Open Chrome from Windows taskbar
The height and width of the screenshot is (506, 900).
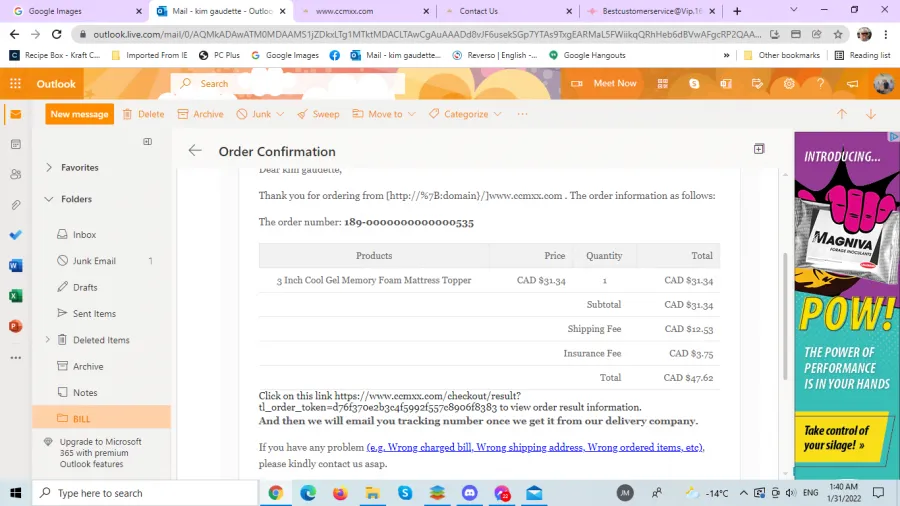[x=276, y=493]
